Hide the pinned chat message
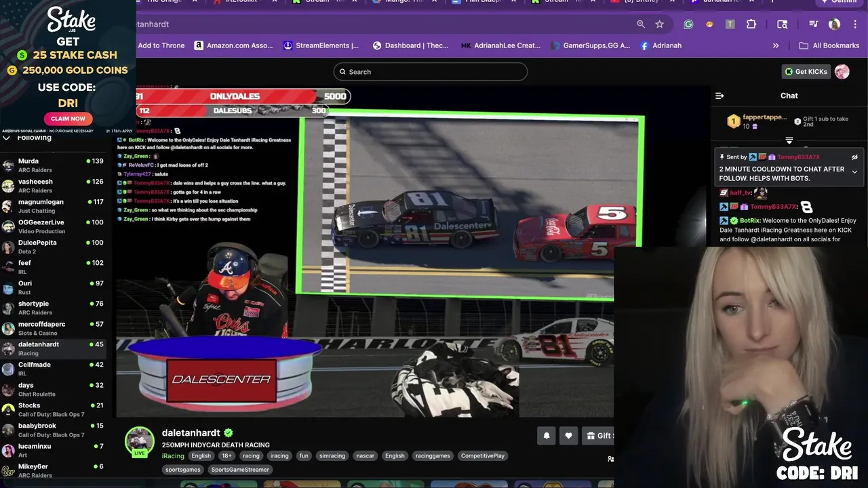This screenshot has height=488, width=868. pyautogui.click(x=854, y=157)
